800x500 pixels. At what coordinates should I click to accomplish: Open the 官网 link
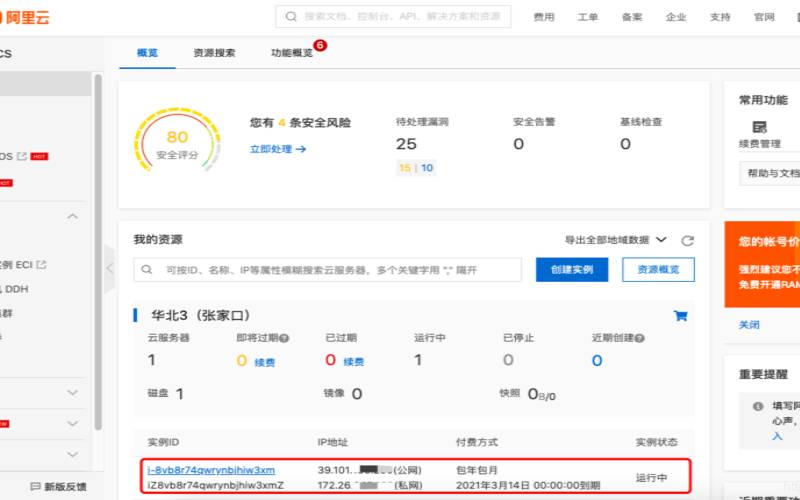(x=764, y=17)
